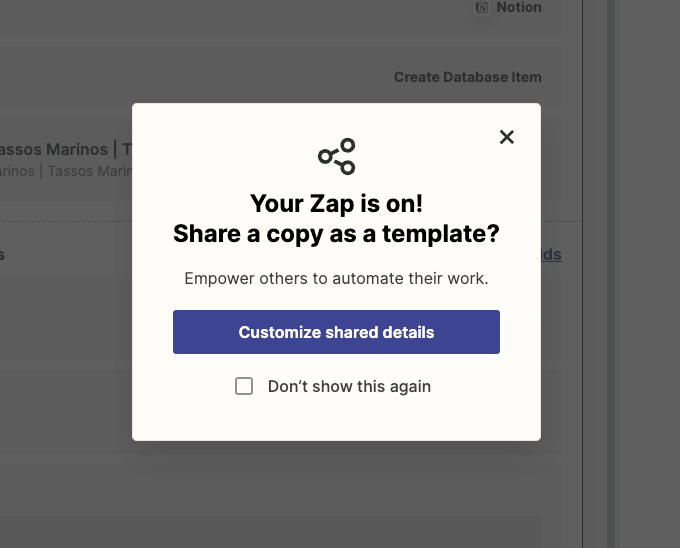Click Customize shared details button
Screen dimensions: 680x548
click(336, 332)
